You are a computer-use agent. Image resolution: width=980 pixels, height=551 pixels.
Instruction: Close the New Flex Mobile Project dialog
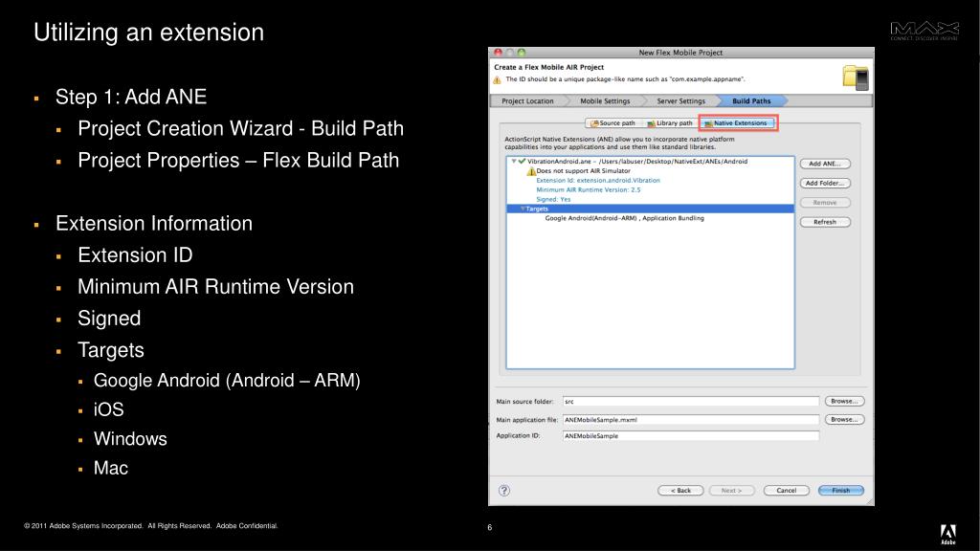tap(498, 53)
